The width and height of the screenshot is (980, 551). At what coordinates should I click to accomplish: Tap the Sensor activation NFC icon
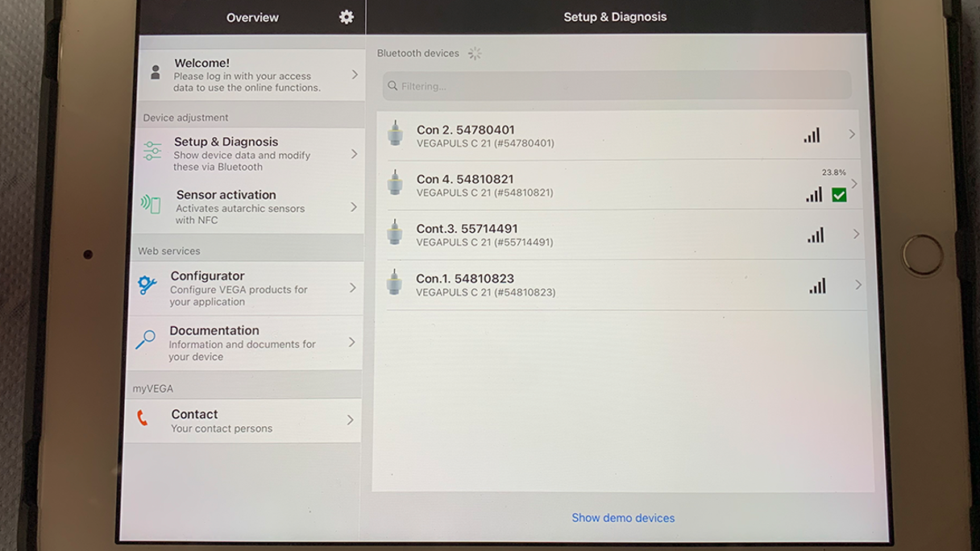pos(151,204)
